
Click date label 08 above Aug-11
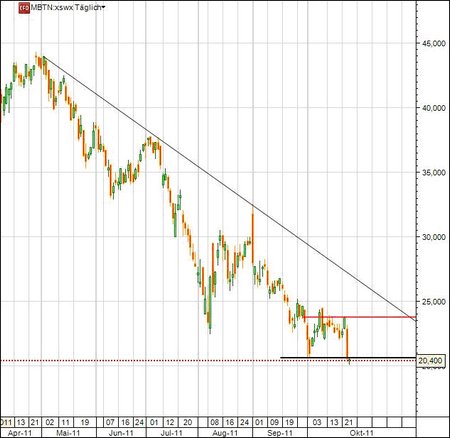215,422
